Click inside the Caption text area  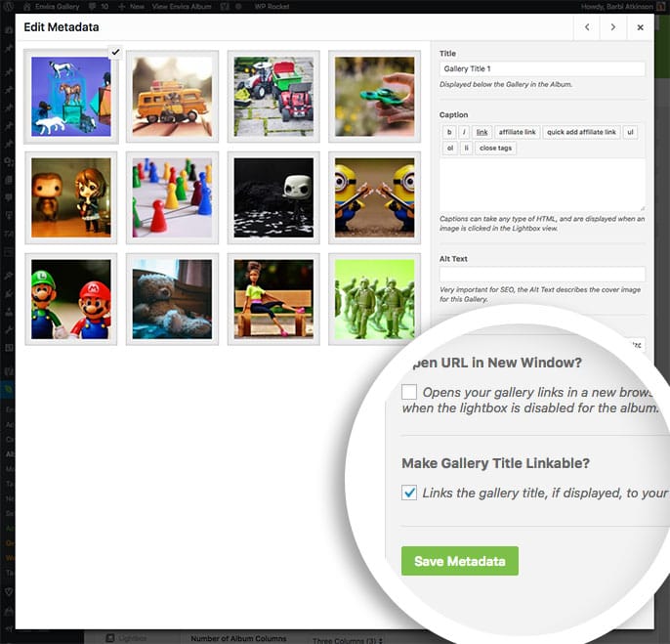pos(542,185)
